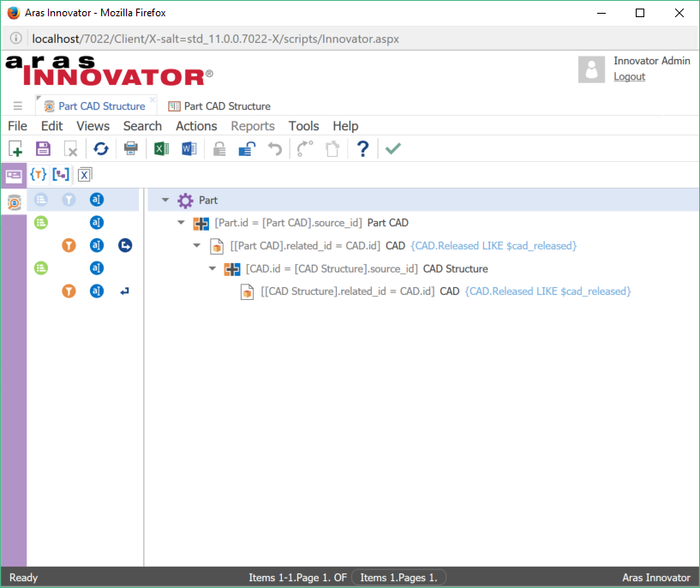Collapse the CAD Structure tree node

tap(212, 269)
